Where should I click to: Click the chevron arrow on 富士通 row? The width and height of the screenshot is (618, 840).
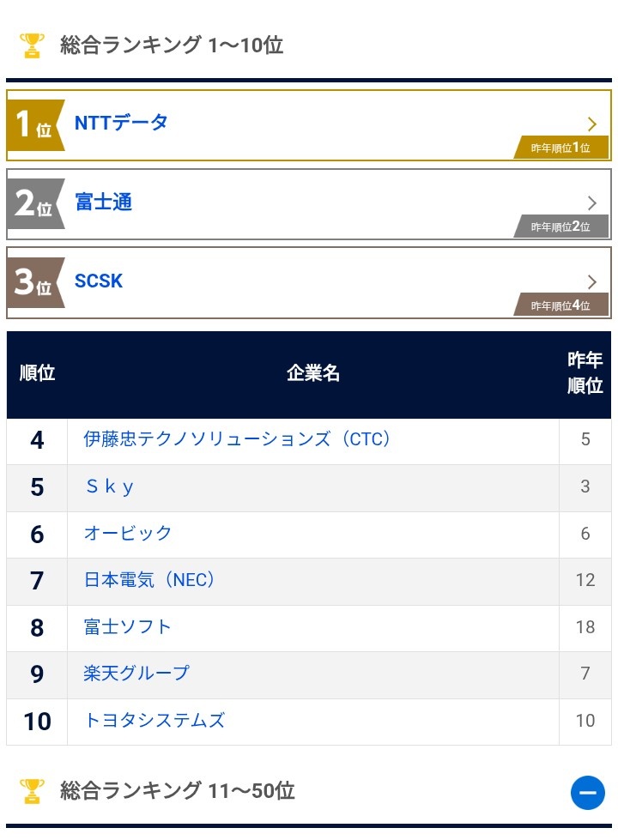point(591,203)
